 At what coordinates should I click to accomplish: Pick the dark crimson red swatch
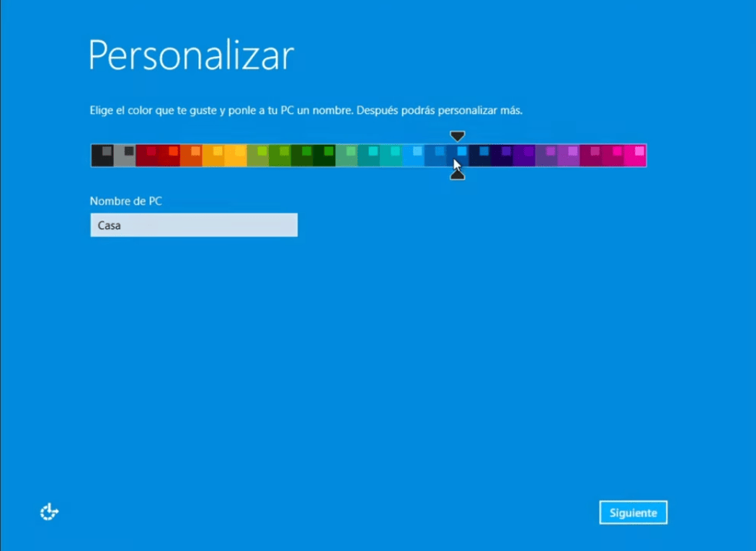pyautogui.click(x=146, y=156)
